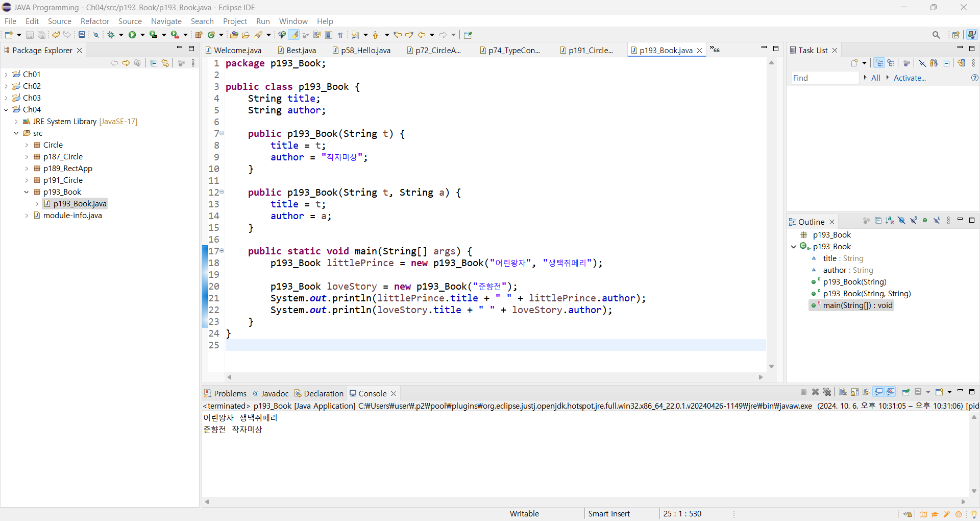Click the New Java Package icon
Viewport: 980px width, 521px height.
[199, 35]
